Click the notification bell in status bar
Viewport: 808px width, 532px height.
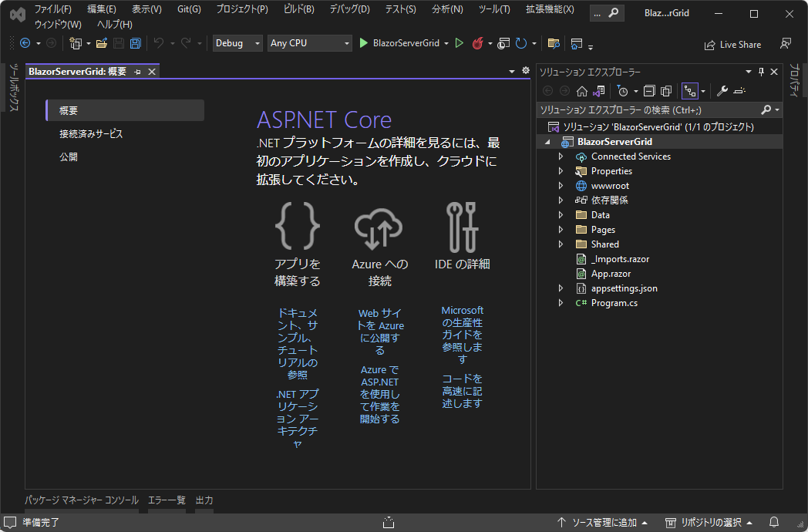[774, 522]
